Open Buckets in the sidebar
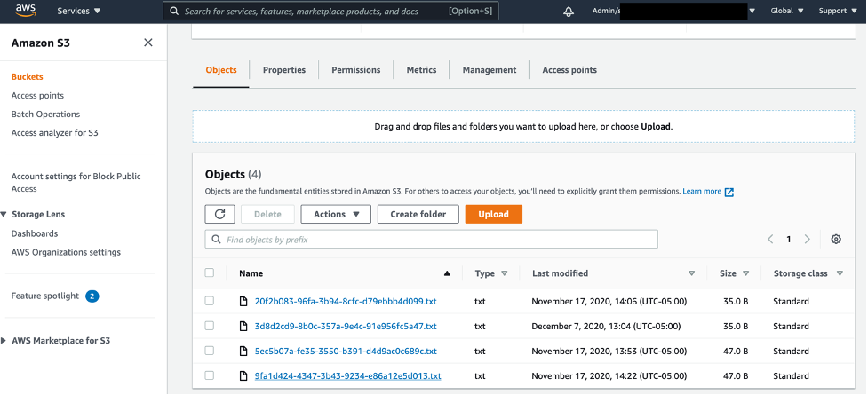This screenshot has height=395, width=868. click(28, 77)
